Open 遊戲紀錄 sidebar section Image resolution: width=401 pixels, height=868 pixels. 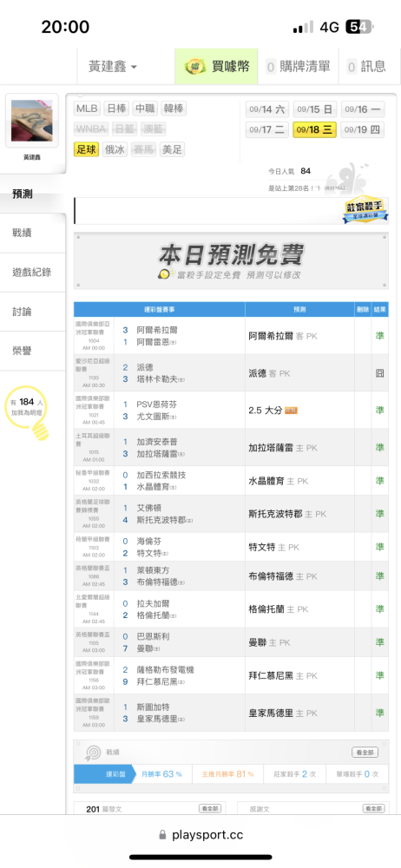pyautogui.click(x=33, y=273)
